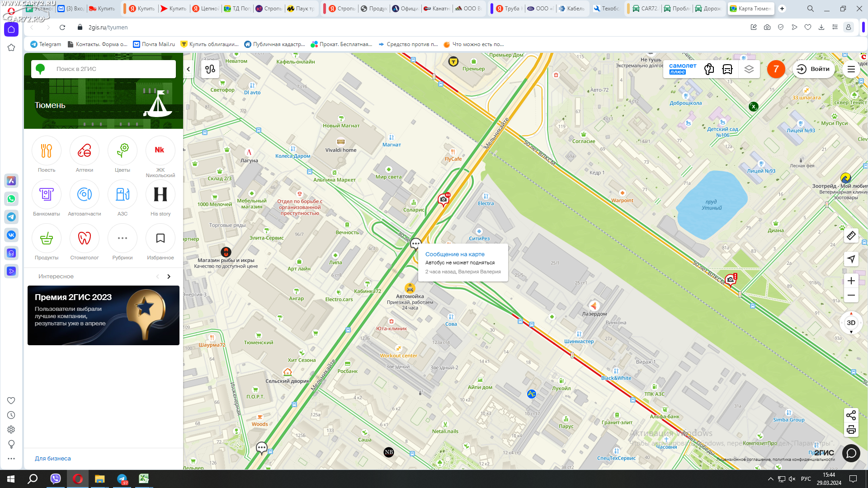Share the map with share icon
Image resolution: width=868 pixels, height=488 pixels.
point(851,415)
